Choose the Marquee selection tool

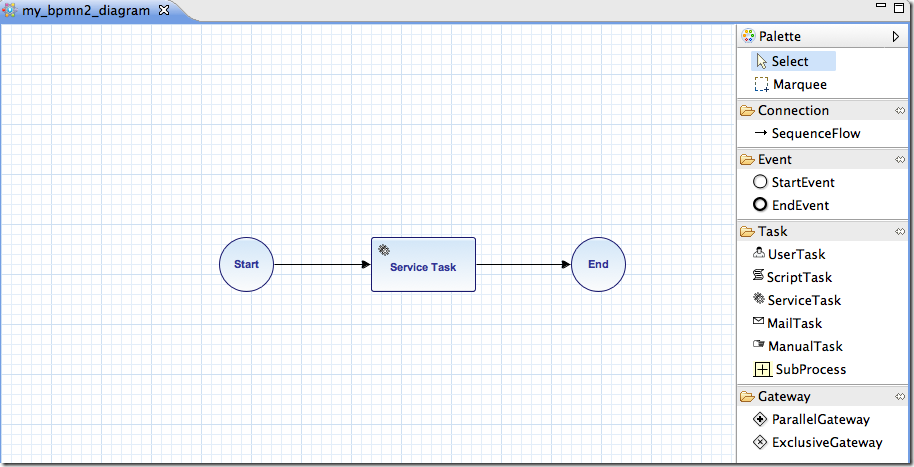pos(790,85)
